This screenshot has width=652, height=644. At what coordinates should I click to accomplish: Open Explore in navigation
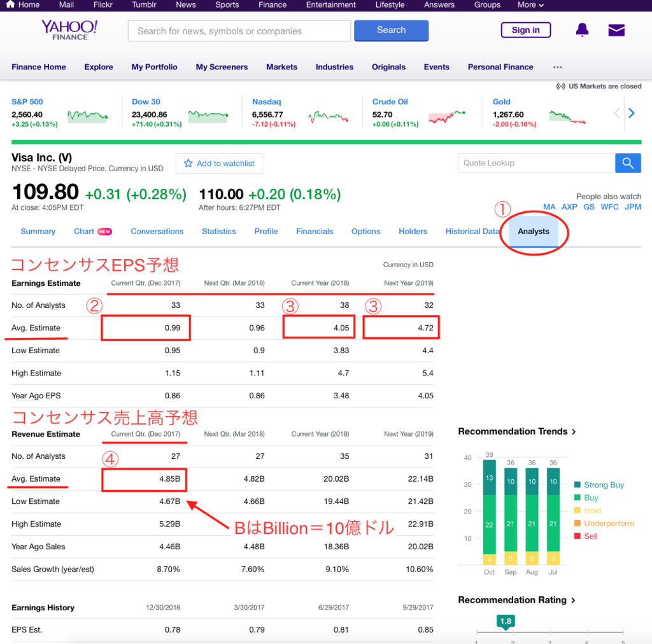point(99,67)
